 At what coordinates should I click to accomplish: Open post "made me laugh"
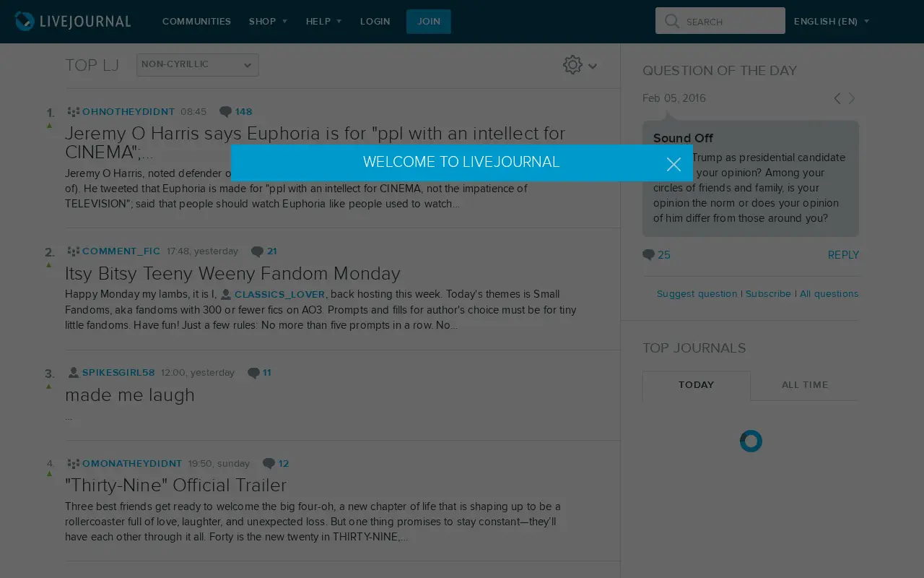point(130,395)
